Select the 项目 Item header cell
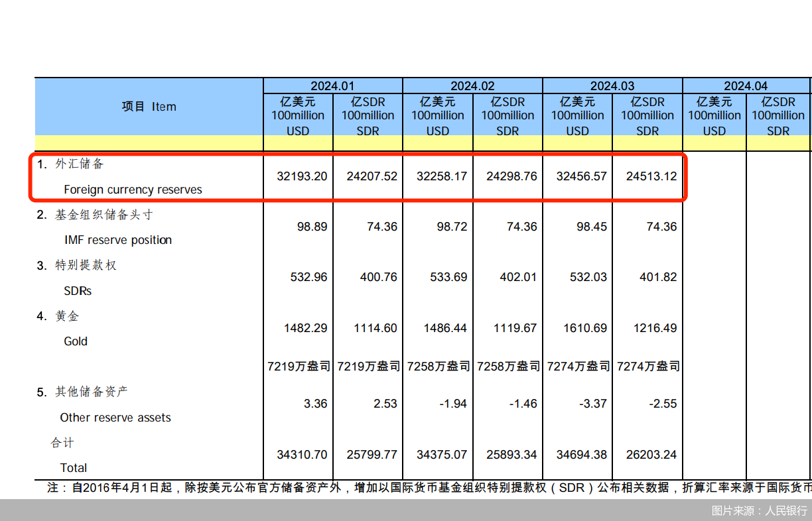This screenshot has width=812, height=521. point(149,107)
